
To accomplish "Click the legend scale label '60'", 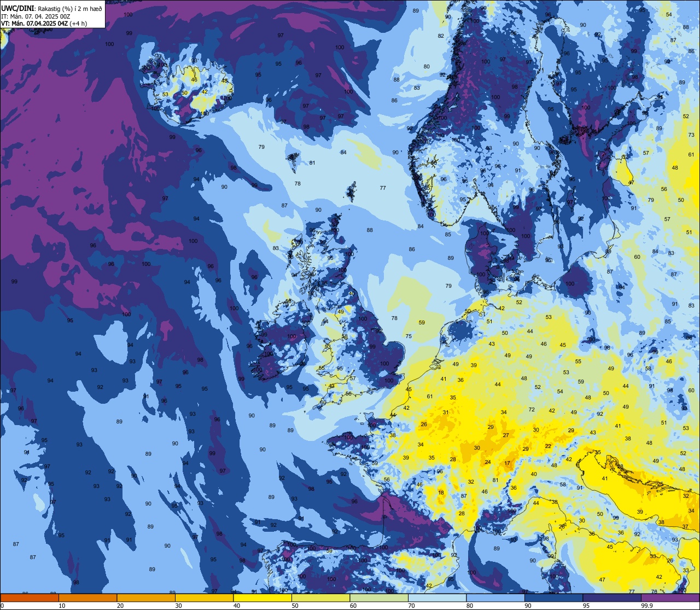I will (353, 606).
